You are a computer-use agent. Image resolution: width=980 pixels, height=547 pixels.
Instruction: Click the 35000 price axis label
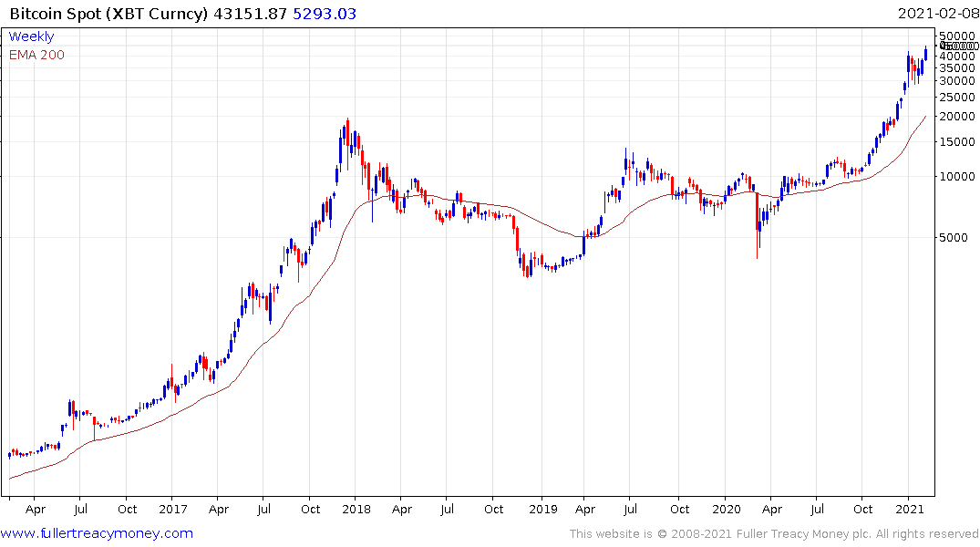[957, 68]
